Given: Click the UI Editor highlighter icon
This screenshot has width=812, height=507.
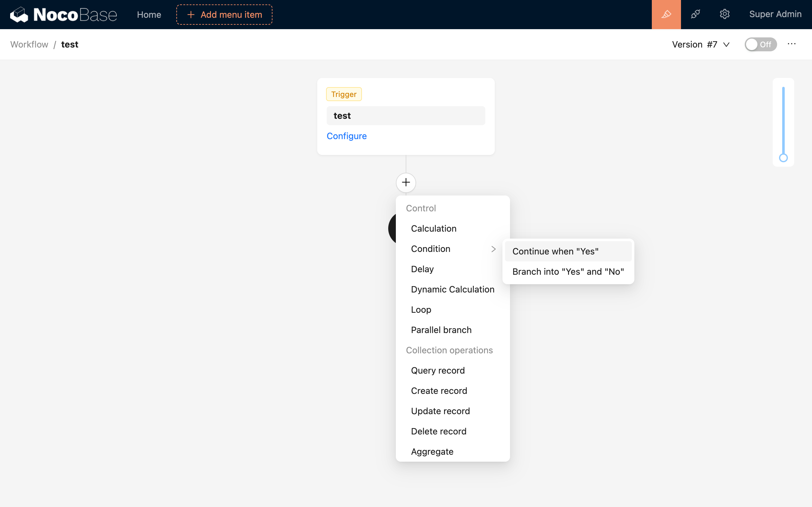Looking at the screenshot, I should [x=666, y=15].
